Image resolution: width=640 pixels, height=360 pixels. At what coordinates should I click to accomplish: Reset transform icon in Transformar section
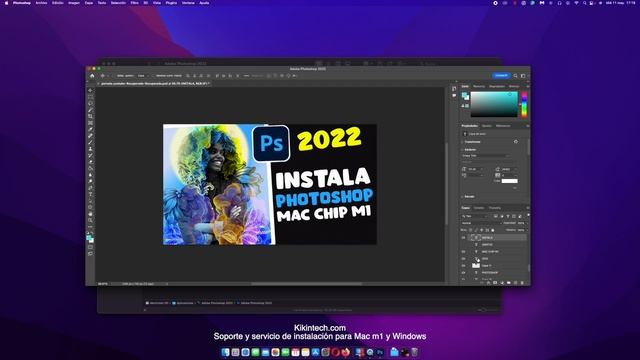click(x=516, y=142)
